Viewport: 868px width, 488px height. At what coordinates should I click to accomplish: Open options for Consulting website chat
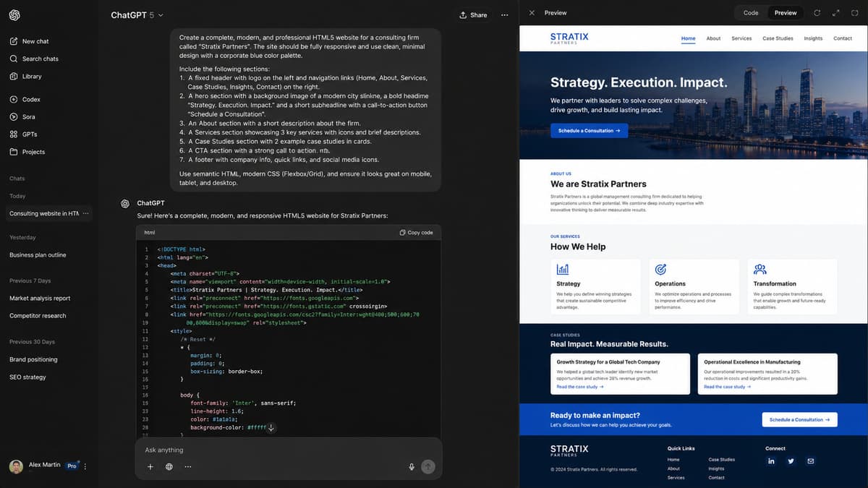click(86, 213)
